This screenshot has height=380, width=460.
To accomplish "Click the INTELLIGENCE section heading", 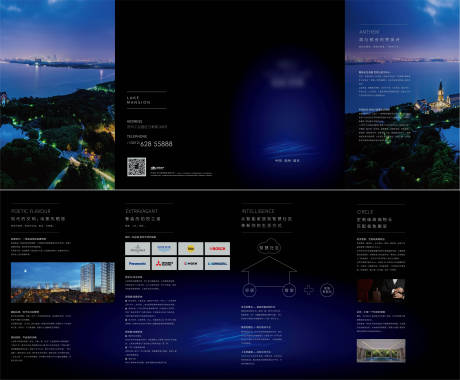I will [258, 211].
